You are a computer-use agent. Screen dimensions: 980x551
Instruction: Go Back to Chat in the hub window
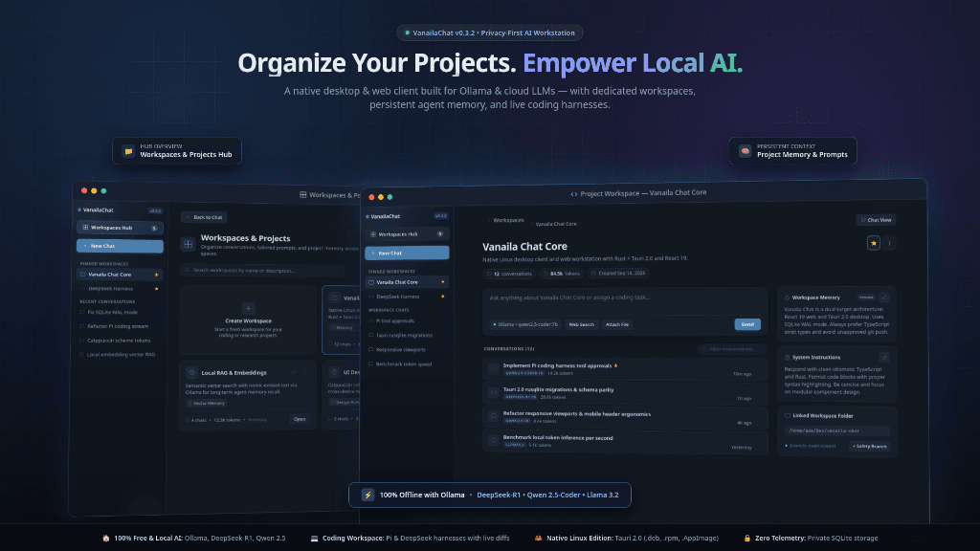205,217
